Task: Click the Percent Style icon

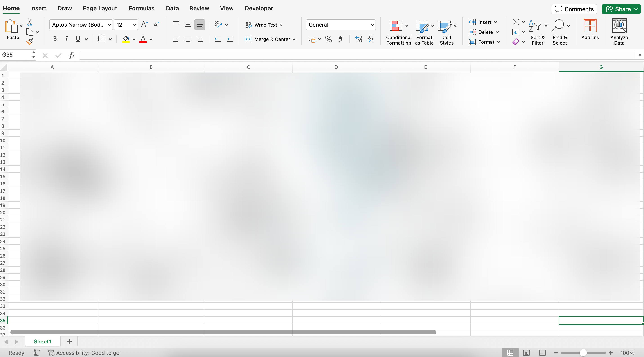Action: click(x=328, y=39)
